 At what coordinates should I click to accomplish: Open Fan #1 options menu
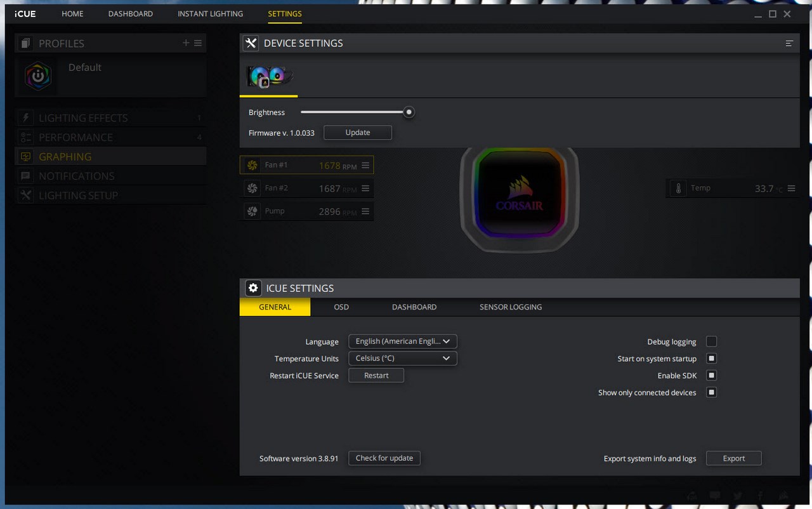[365, 165]
